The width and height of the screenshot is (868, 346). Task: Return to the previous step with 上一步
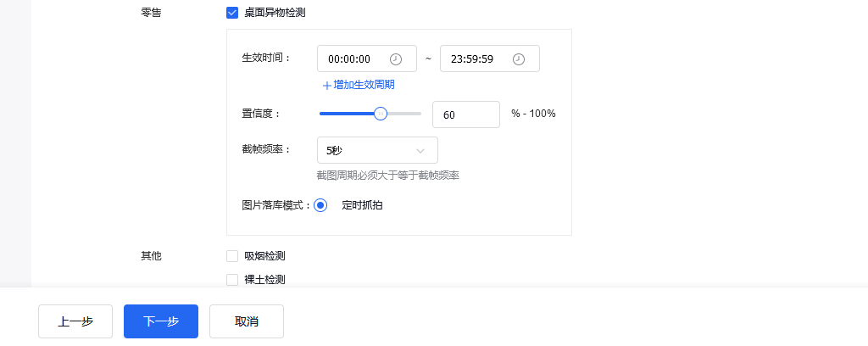[75, 321]
